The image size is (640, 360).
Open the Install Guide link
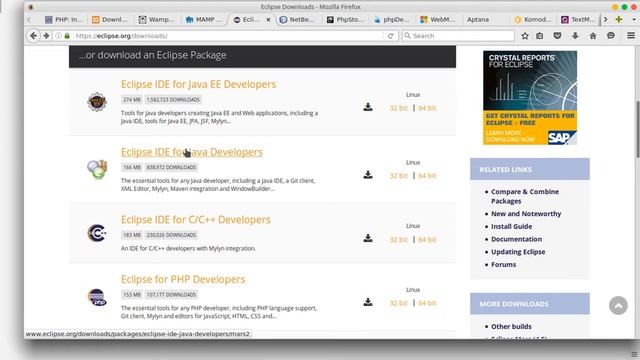[x=511, y=227]
